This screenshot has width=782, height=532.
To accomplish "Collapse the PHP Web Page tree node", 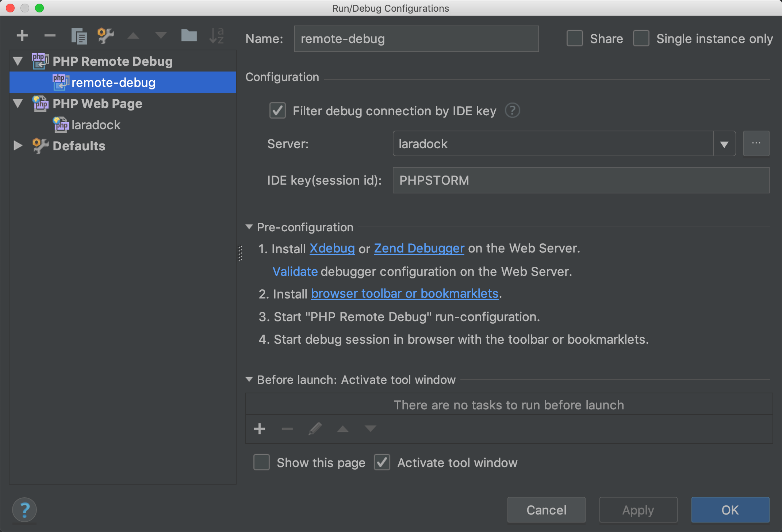I will (x=18, y=104).
